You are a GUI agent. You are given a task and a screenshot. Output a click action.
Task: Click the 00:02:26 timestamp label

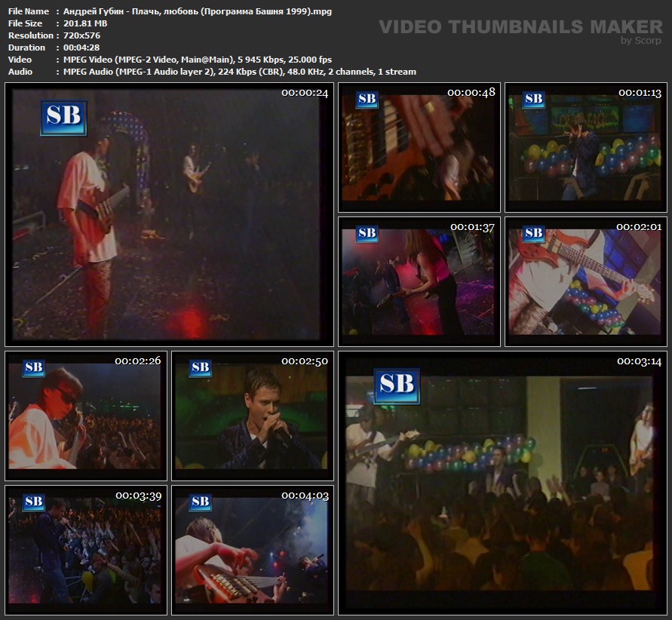point(138,361)
